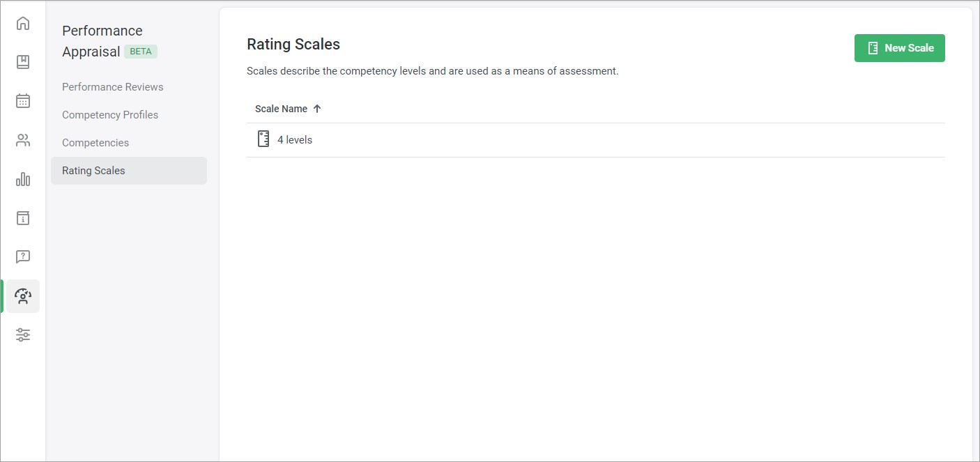
Task: Open the 4 levels scale row
Action: [x=596, y=140]
